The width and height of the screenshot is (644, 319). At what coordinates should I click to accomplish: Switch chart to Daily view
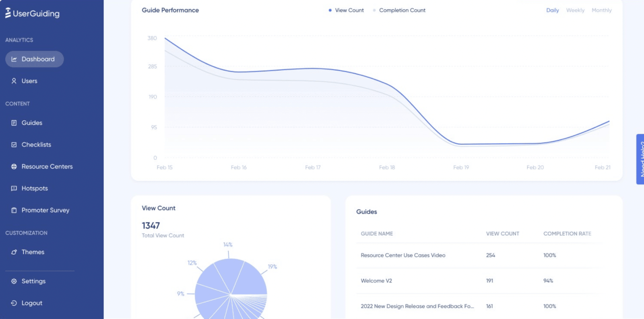[x=553, y=10]
